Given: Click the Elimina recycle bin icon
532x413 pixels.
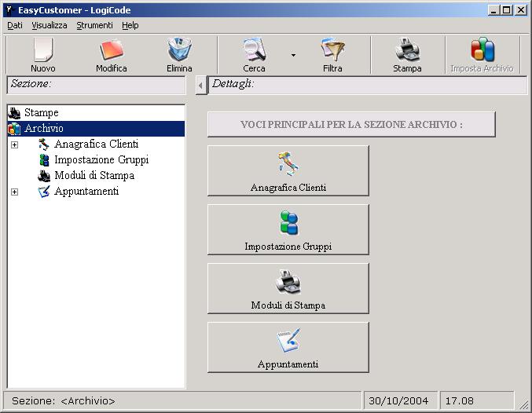Looking at the screenshot, I should coord(179,51).
